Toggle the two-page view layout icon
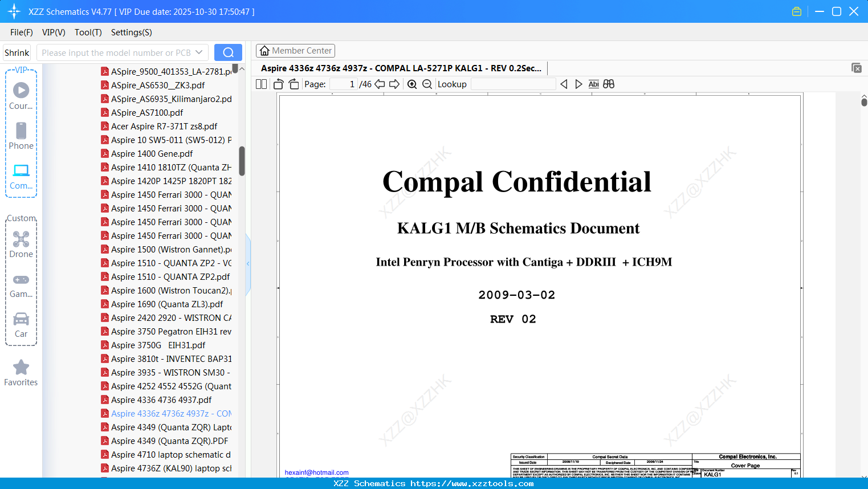The image size is (868, 489). [261, 84]
